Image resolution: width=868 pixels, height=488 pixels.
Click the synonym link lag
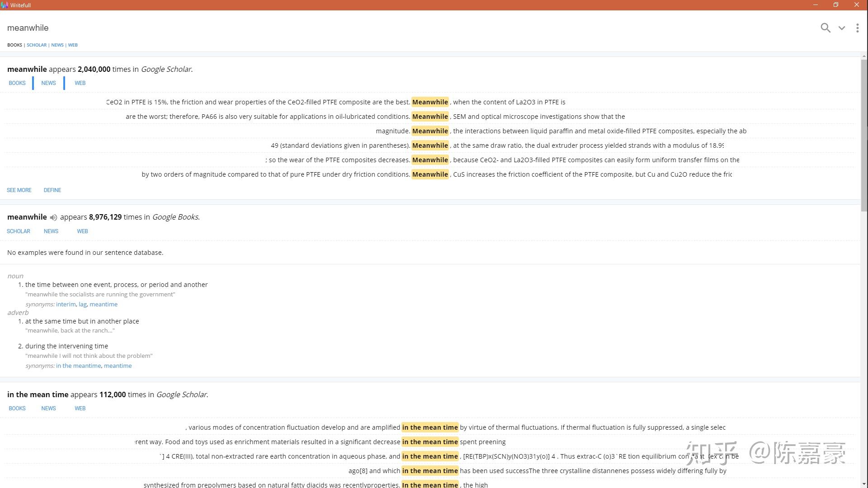pyautogui.click(x=83, y=305)
